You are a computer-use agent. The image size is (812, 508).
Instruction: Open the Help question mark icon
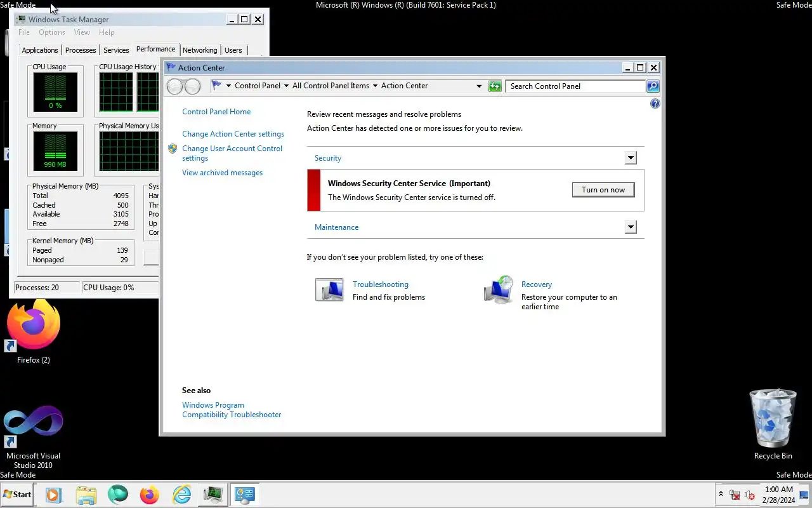pos(655,104)
